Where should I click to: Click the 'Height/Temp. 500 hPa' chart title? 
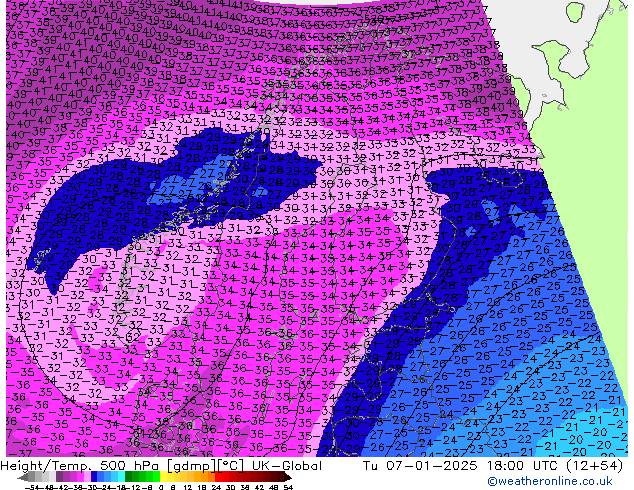82,466
